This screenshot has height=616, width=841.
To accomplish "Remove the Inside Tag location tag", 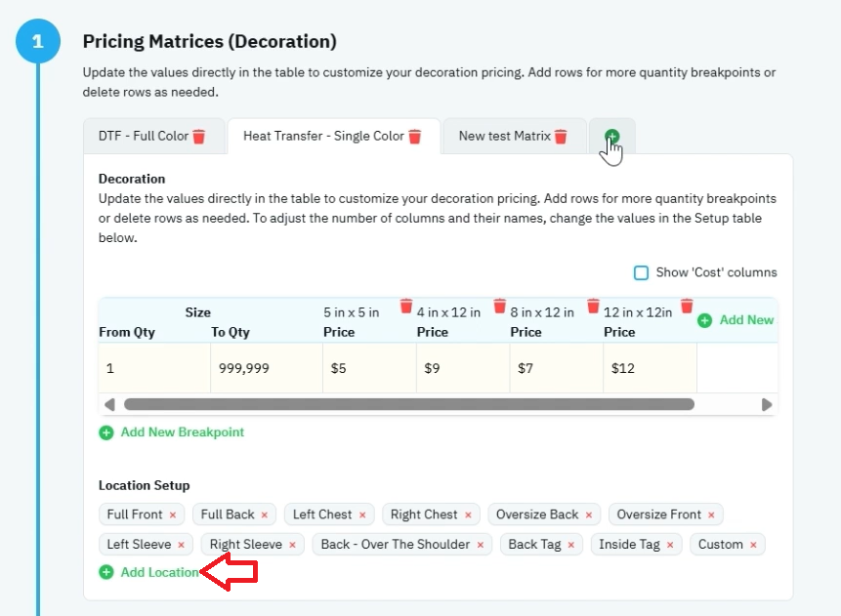I will click(x=670, y=545).
